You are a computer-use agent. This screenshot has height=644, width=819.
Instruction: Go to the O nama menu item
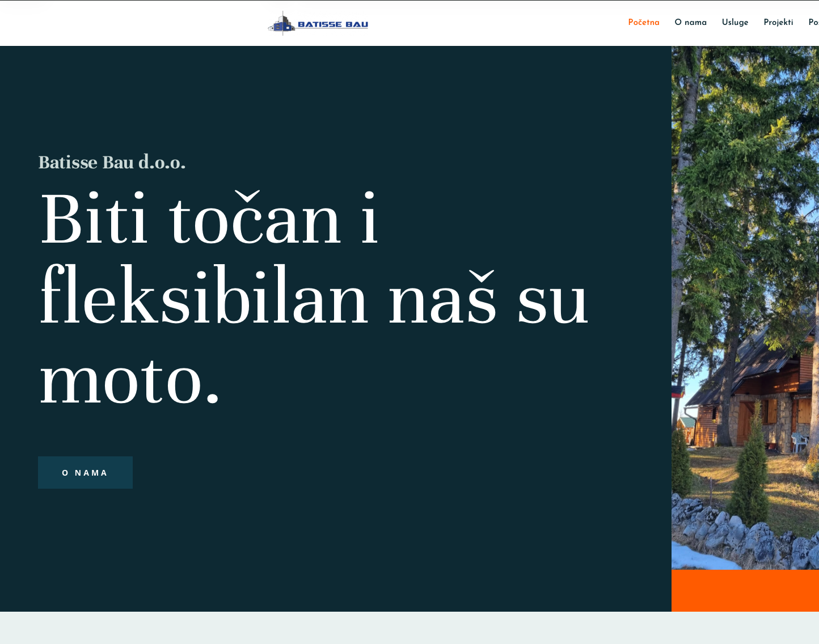click(690, 23)
